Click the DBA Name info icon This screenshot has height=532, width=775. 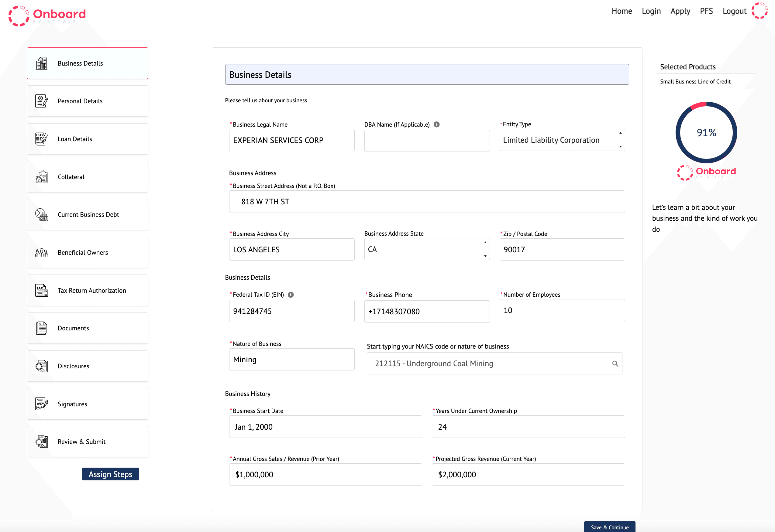click(436, 124)
